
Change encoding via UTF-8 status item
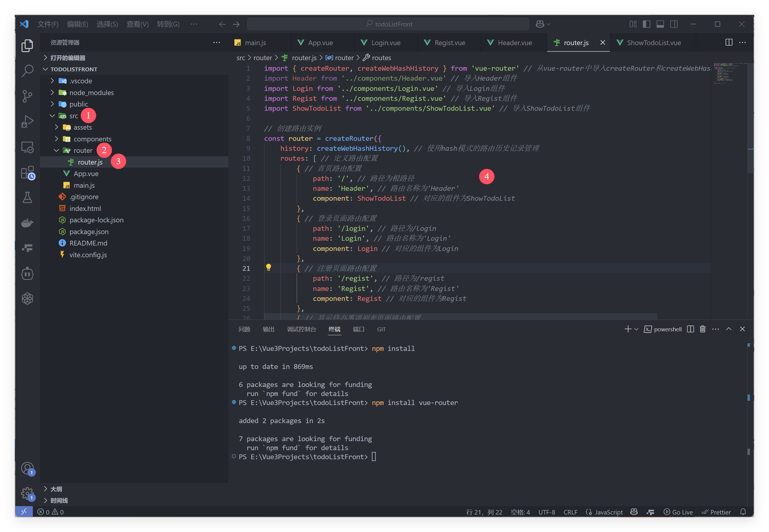pos(546,512)
